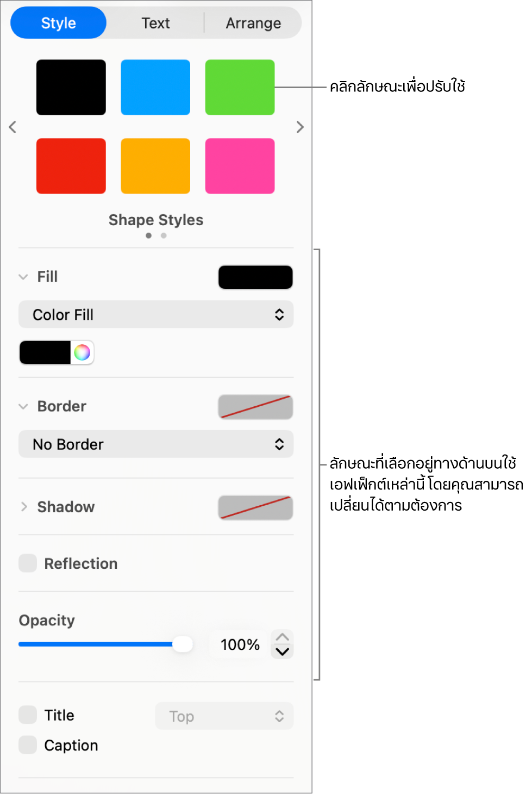Viewport: 532px width, 794px height.
Task: Apply the green shape style
Action: pyautogui.click(x=240, y=88)
